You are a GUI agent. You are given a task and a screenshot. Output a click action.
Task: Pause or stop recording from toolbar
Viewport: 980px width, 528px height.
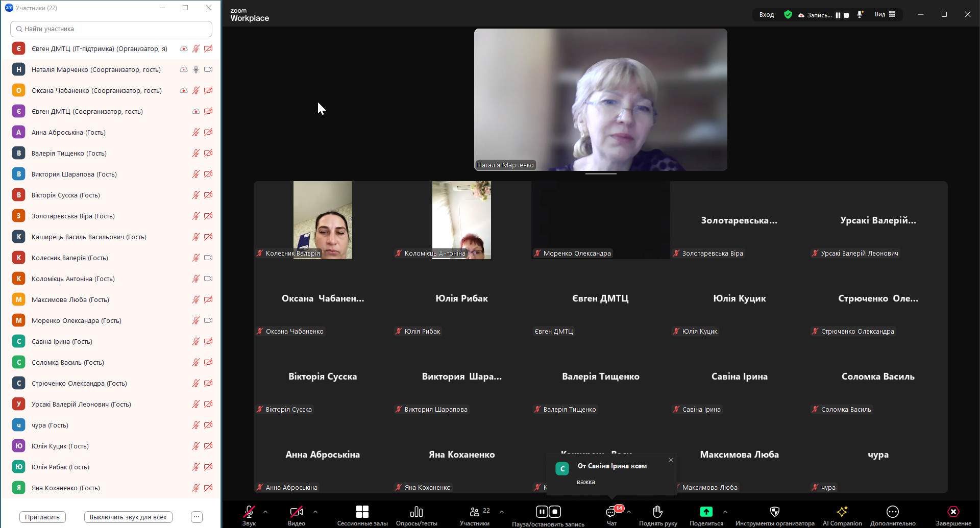[x=548, y=512]
